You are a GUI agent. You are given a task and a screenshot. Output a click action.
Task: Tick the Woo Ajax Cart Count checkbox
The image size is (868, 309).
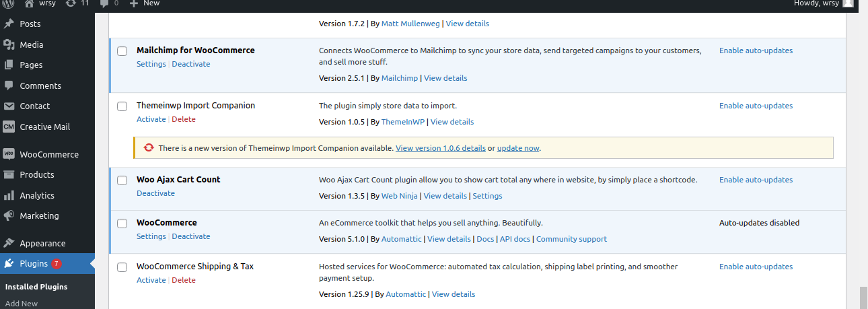tap(122, 180)
